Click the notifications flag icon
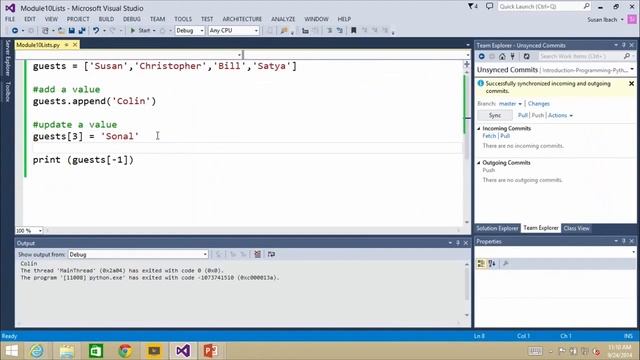This screenshot has height=360, width=640. (473, 7)
